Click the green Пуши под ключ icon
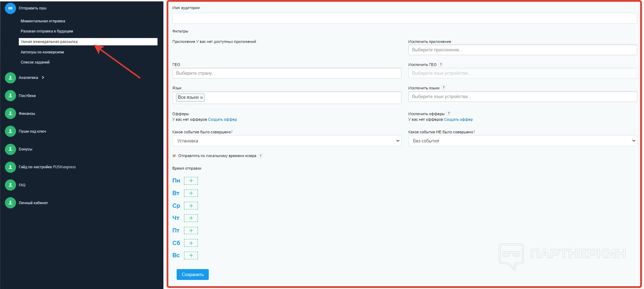This screenshot has height=289, width=644. (x=10, y=131)
